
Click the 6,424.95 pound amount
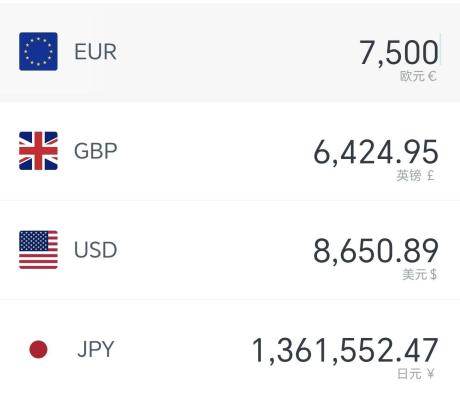tap(376, 152)
